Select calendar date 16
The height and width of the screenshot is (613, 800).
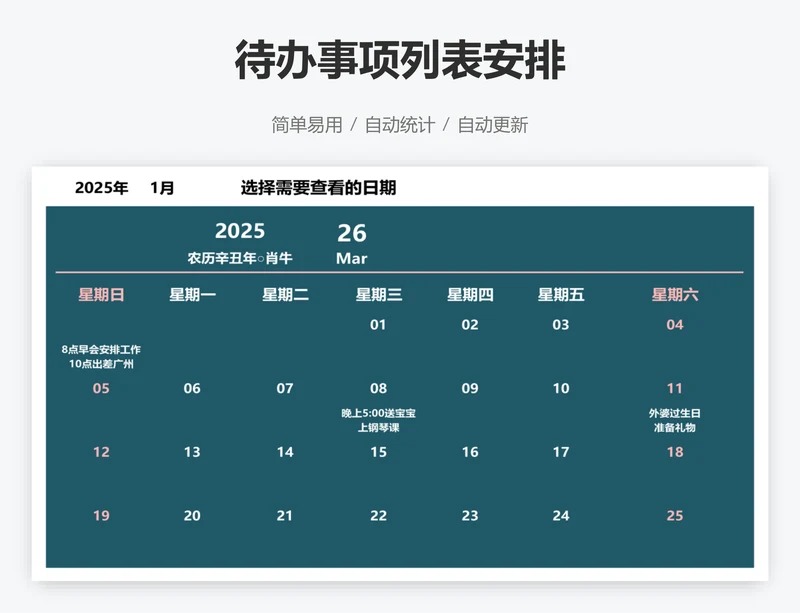[470, 452]
